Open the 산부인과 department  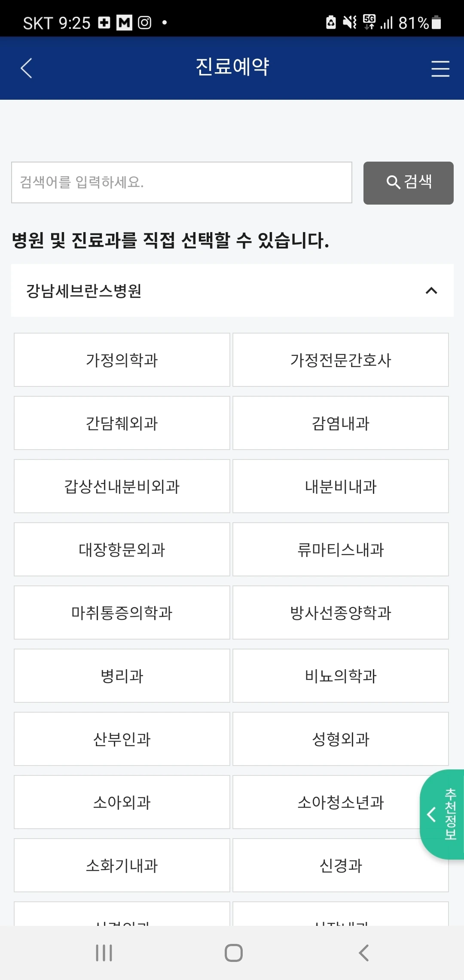[122, 739]
